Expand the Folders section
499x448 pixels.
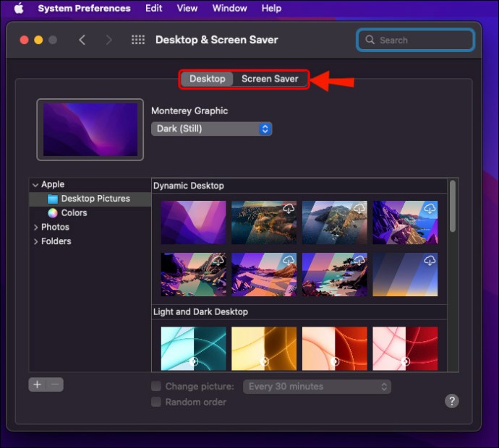click(x=35, y=241)
